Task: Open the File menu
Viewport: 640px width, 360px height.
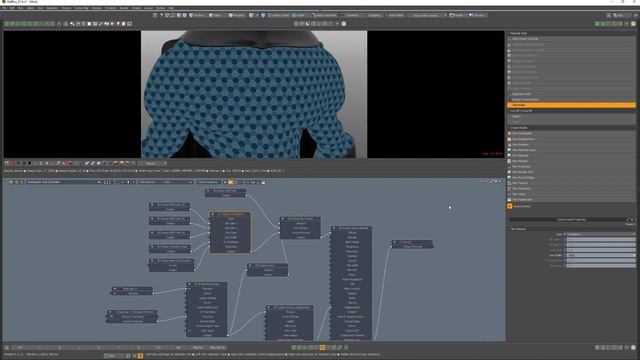Action: 4,8
